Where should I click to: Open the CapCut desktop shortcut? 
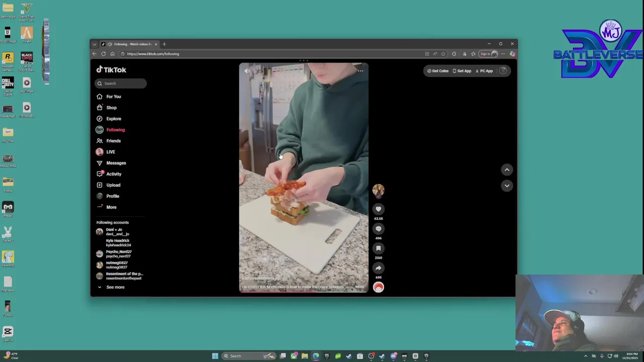8,333
